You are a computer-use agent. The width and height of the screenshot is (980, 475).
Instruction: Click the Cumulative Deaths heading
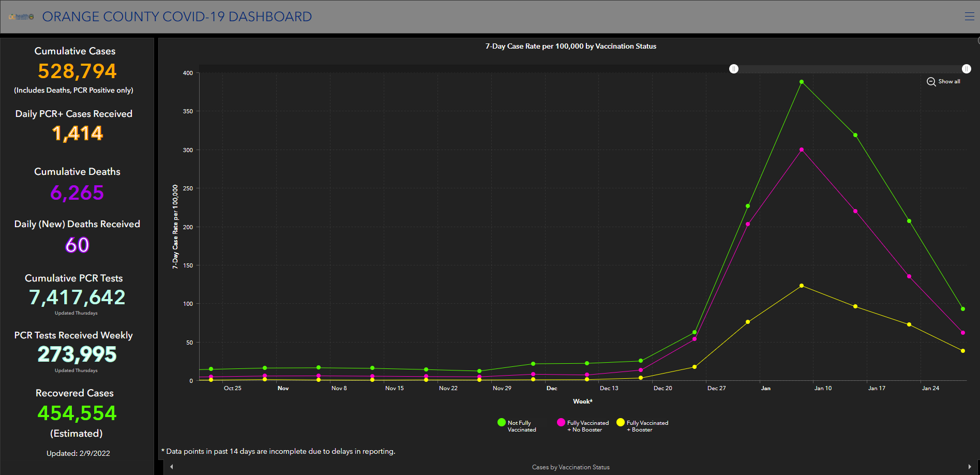point(77,172)
